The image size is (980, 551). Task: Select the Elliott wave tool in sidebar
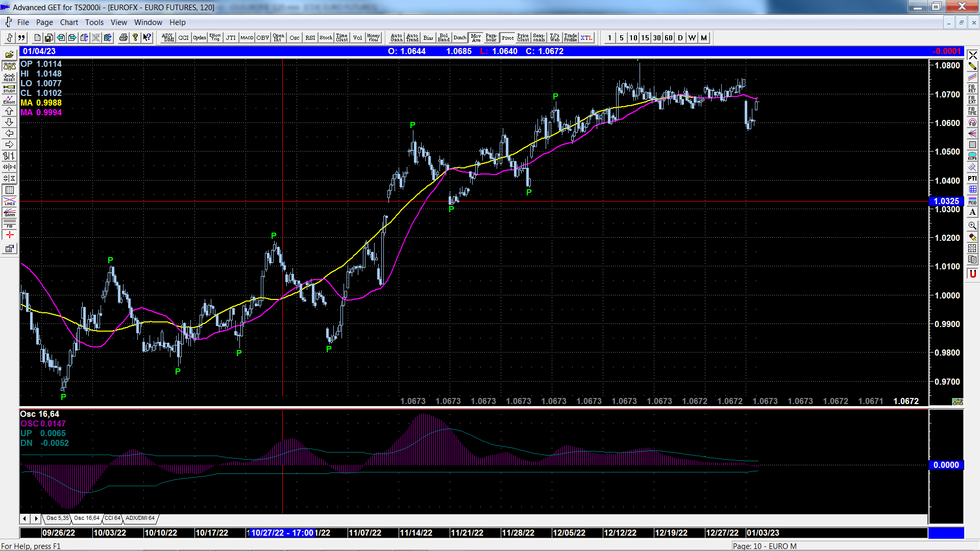click(x=9, y=100)
